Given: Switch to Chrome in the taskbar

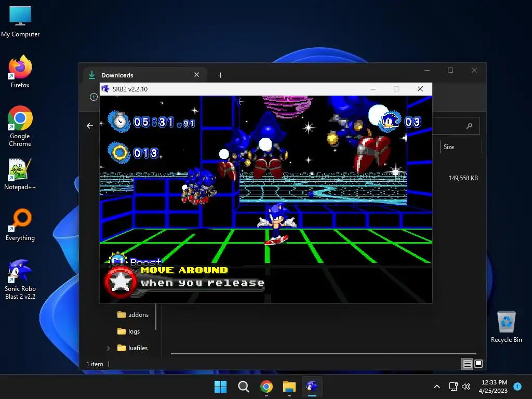Looking at the screenshot, I should [x=267, y=387].
